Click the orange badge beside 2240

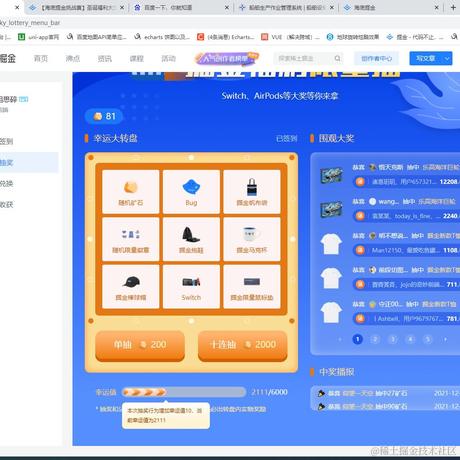(360, 216)
